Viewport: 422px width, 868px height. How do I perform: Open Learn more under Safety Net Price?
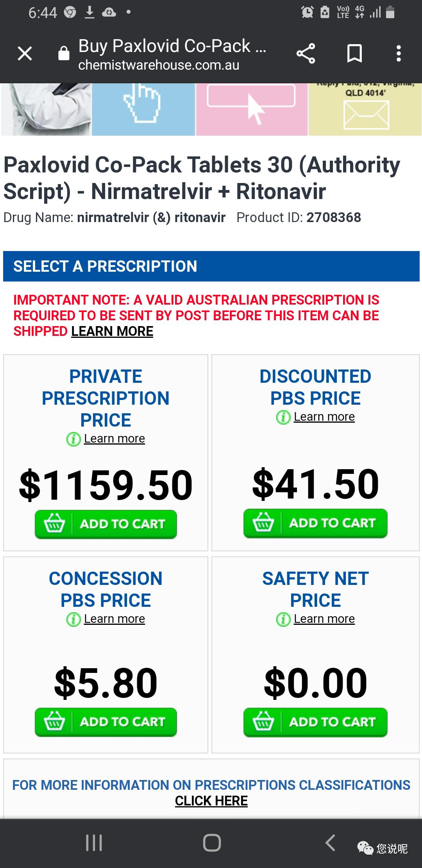[324, 619]
